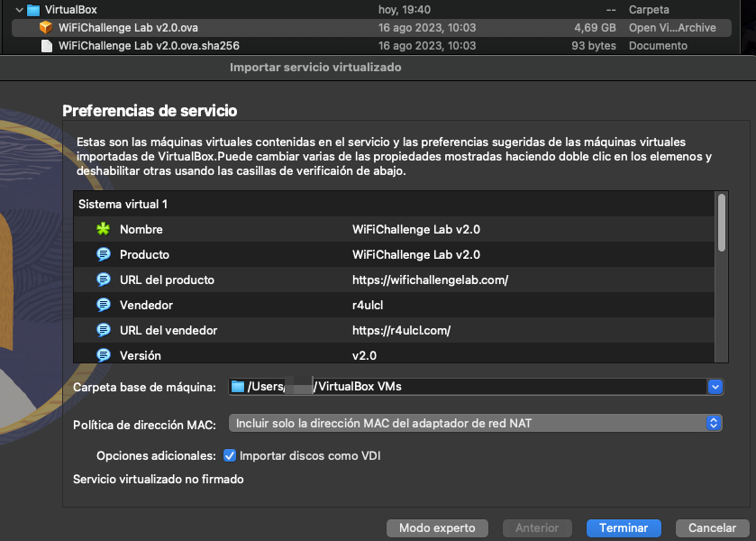Open the Política de dirección MAC dropdown
This screenshot has height=541, width=756.
pos(475,423)
